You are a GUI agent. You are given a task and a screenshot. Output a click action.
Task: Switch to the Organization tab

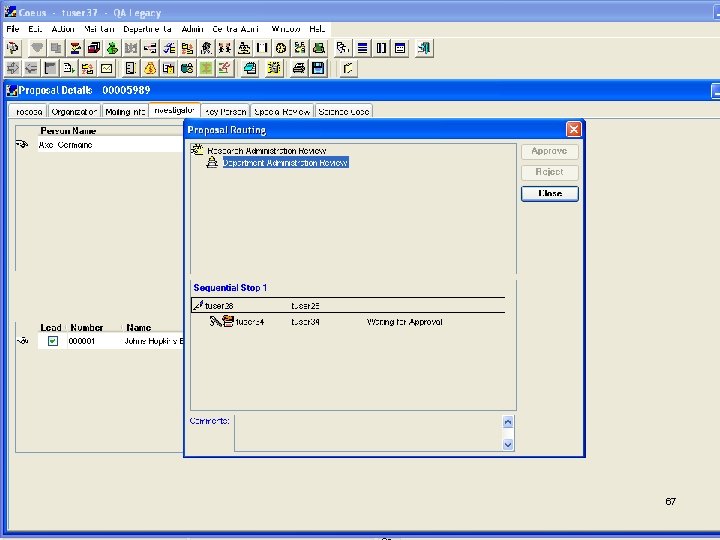74,112
